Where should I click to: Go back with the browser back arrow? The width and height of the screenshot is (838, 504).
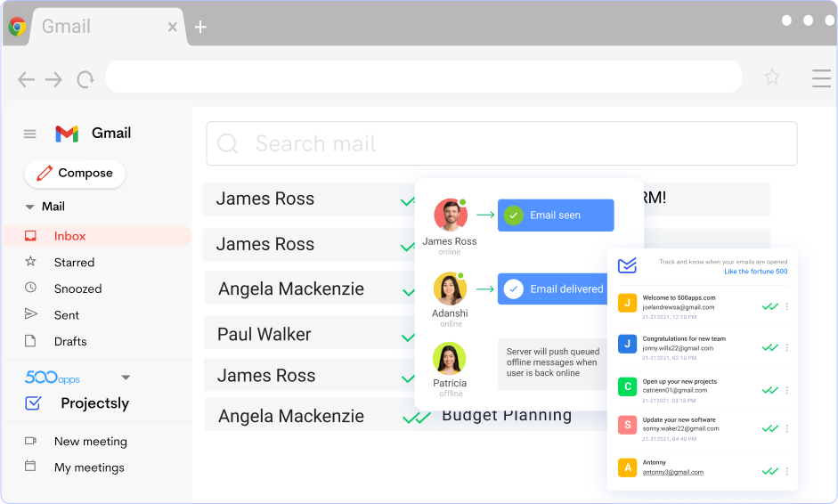pos(26,79)
